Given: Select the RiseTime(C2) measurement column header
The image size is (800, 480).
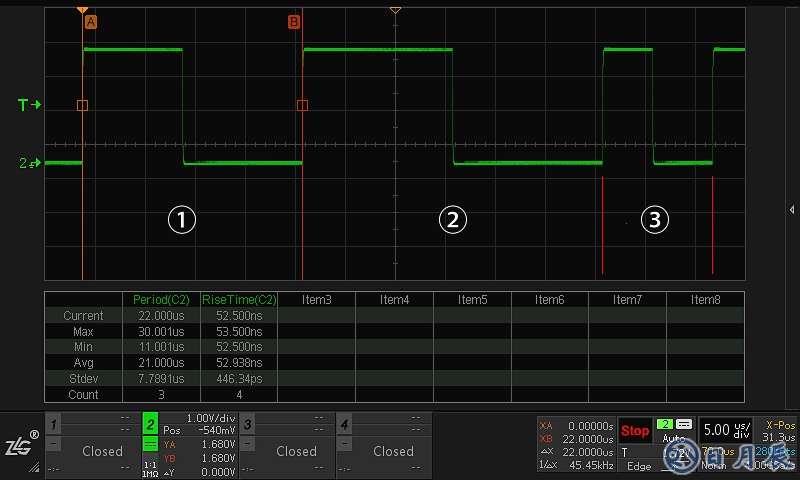Looking at the screenshot, I should 238,299.
